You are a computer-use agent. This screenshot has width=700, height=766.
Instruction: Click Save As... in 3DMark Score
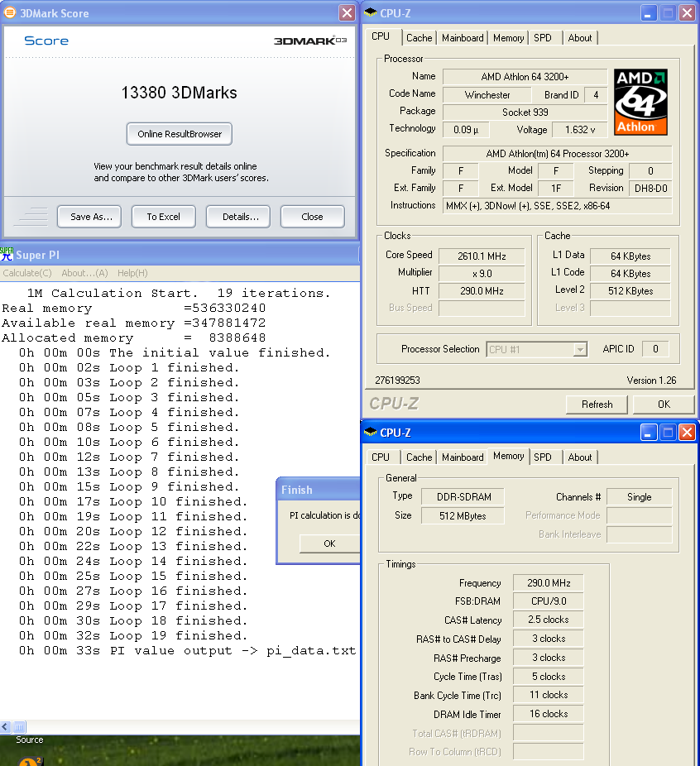[x=89, y=217]
